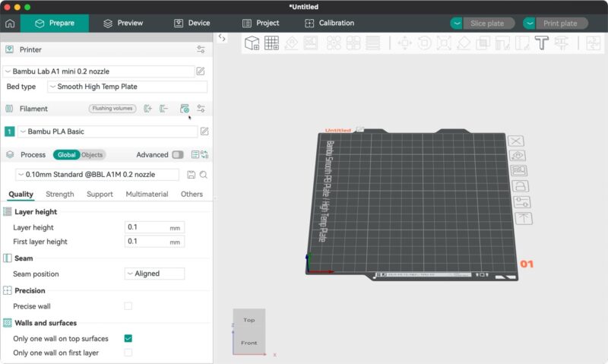Expand the Seam position Aligned dropdown
608x364 pixels.
tap(154, 274)
